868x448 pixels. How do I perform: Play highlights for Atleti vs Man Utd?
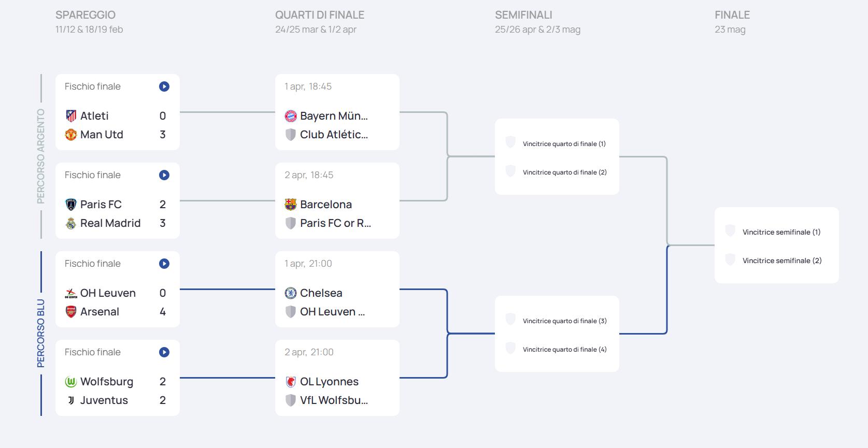coord(164,86)
